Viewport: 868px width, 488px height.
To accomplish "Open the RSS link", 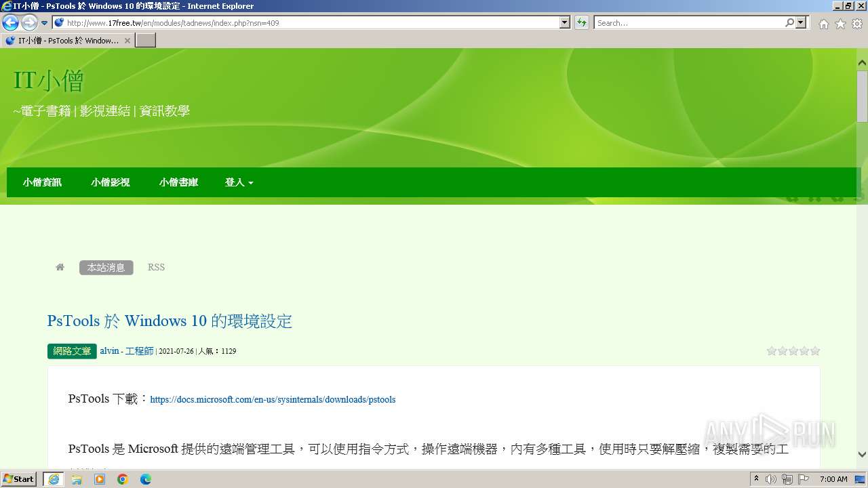I will [156, 267].
